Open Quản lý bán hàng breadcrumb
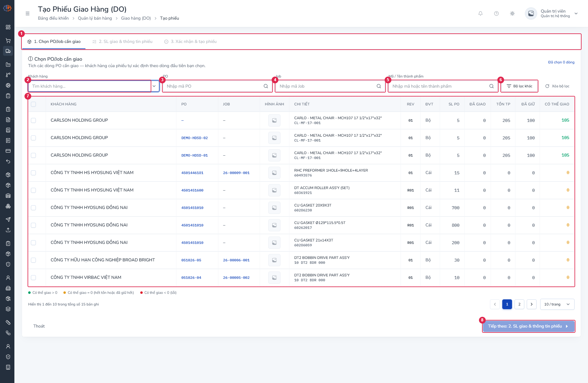The height and width of the screenshot is (383, 588). pos(95,18)
